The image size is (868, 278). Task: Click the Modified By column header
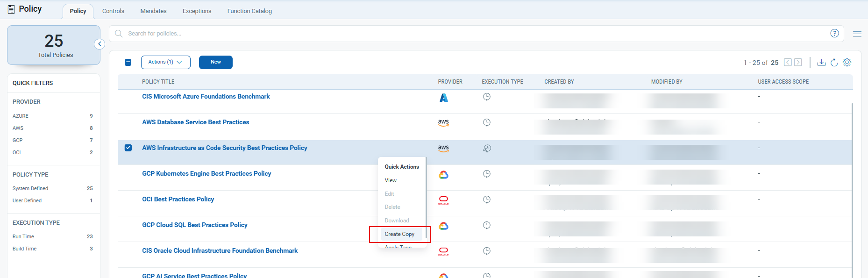[x=667, y=82]
